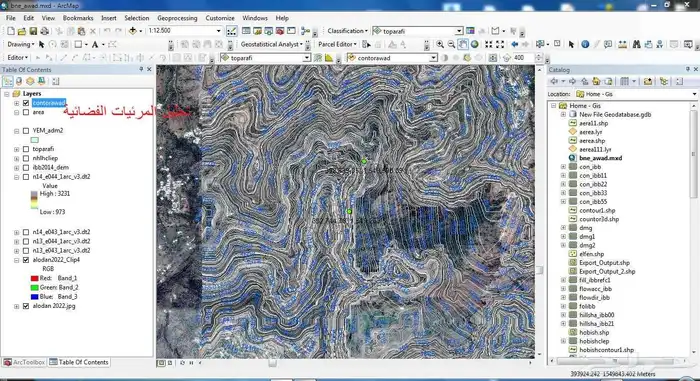Collapse the Layers data frame
Screen dimensions: 700x381
click(x=7, y=94)
